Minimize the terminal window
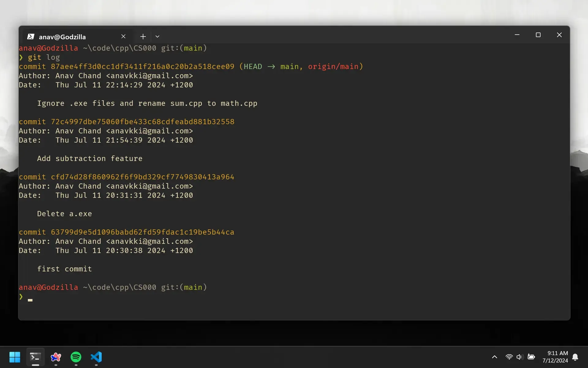This screenshot has width=588, height=368. click(x=517, y=35)
